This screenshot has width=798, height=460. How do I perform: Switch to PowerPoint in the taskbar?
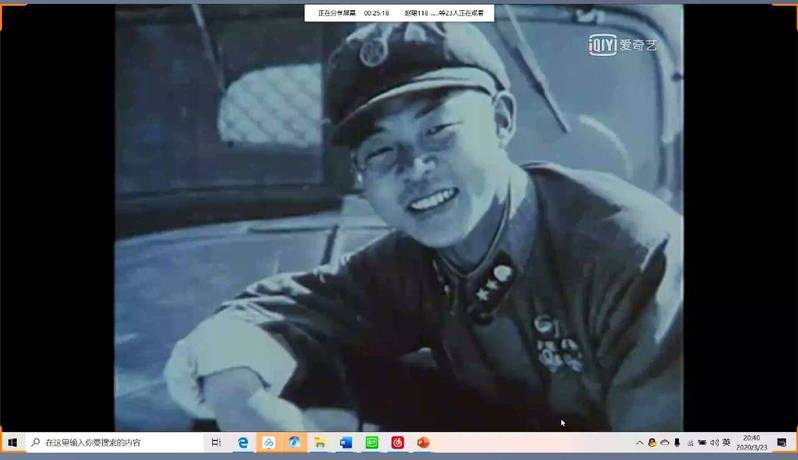[424, 442]
